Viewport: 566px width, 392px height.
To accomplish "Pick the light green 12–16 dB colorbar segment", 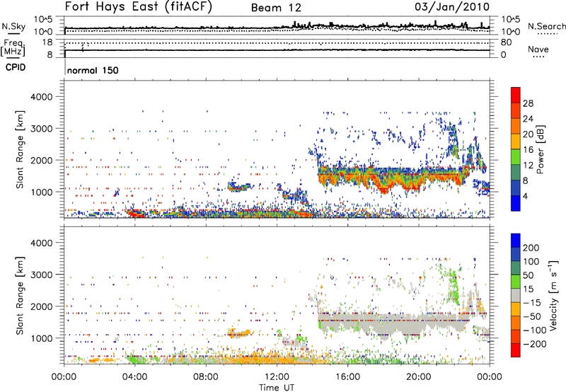I will (x=516, y=157).
